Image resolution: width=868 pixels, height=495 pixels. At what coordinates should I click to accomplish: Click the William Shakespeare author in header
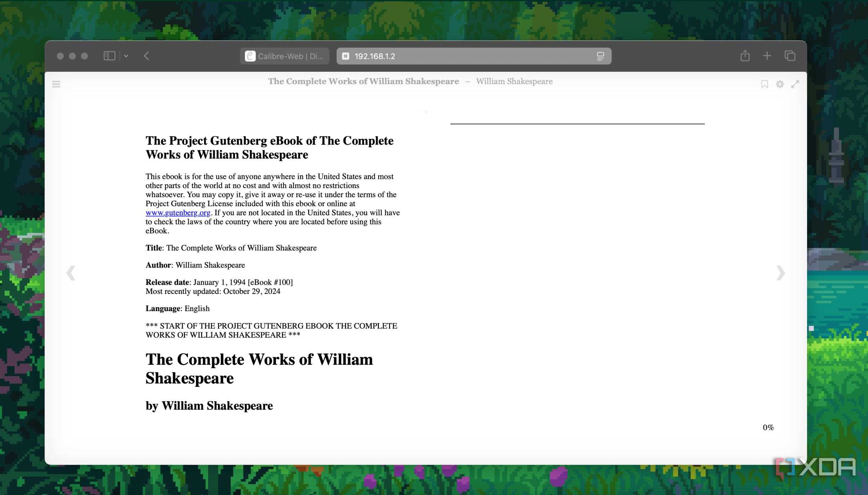[x=514, y=81]
